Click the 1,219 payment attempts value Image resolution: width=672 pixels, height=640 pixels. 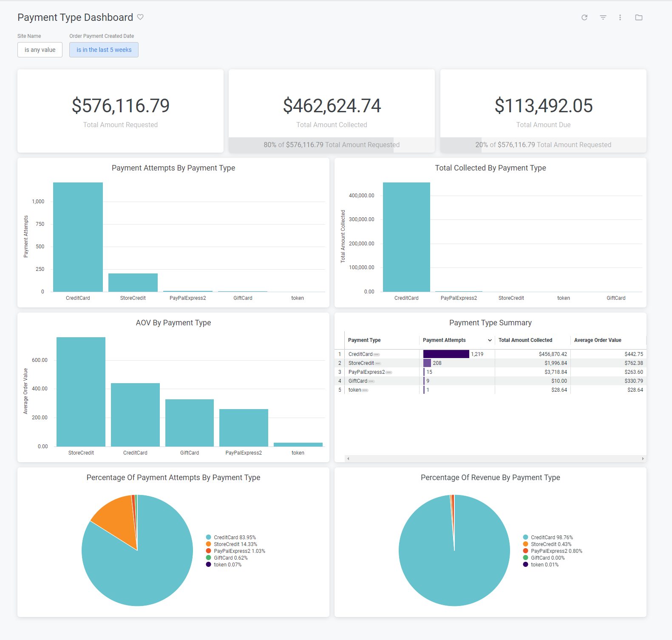coord(477,354)
